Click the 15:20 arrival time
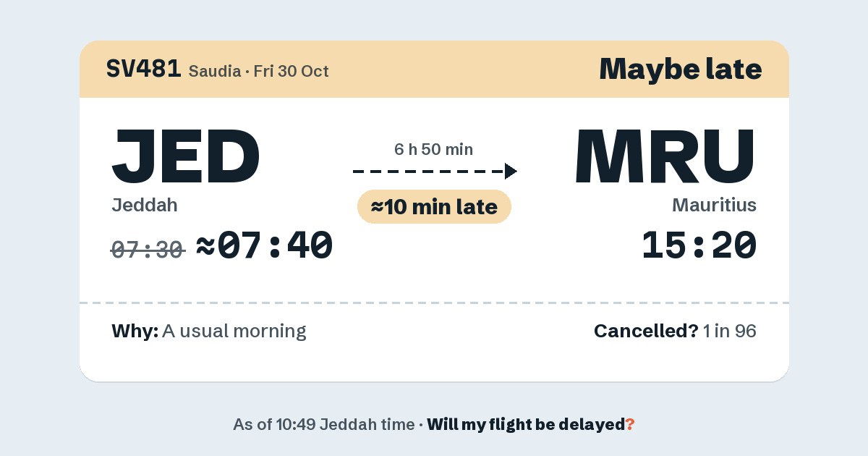This screenshot has height=456, width=868. click(699, 245)
